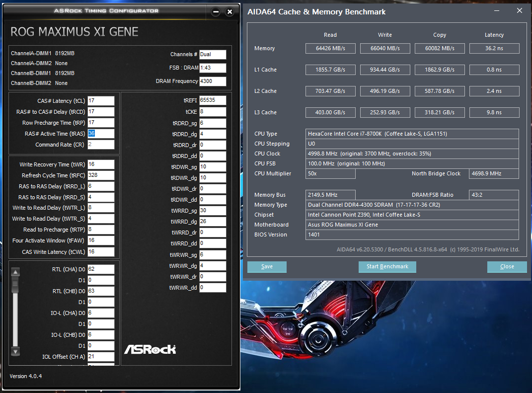Click the ASRock logo
The height and width of the screenshot is (393, 532).
coord(150,349)
